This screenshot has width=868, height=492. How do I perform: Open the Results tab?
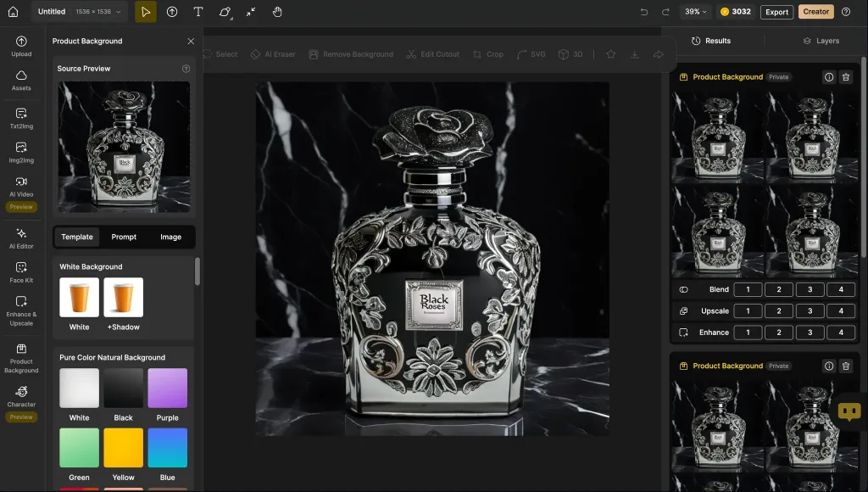(711, 41)
